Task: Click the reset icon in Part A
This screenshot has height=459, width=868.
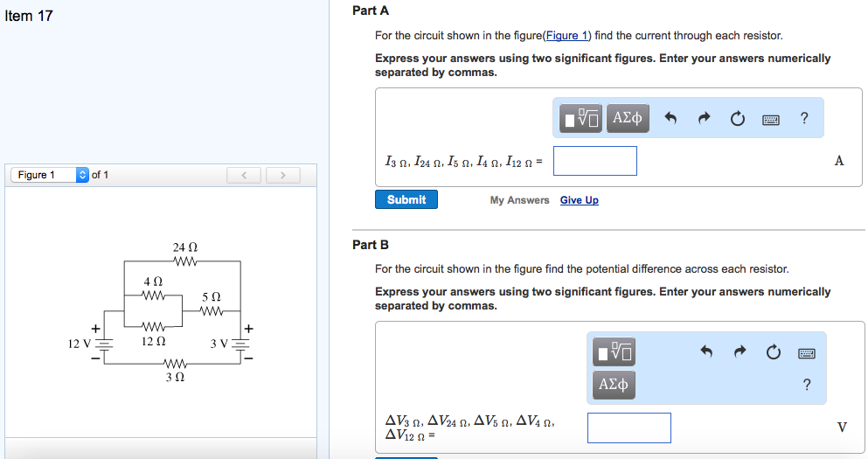Action: pos(738,118)
